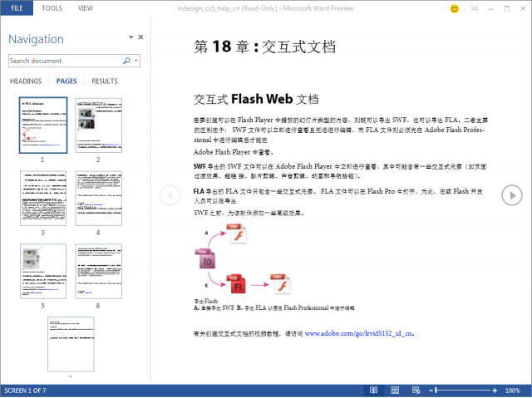Open the FILE menu
The image size is (532, 398).
tap(17, 8)
